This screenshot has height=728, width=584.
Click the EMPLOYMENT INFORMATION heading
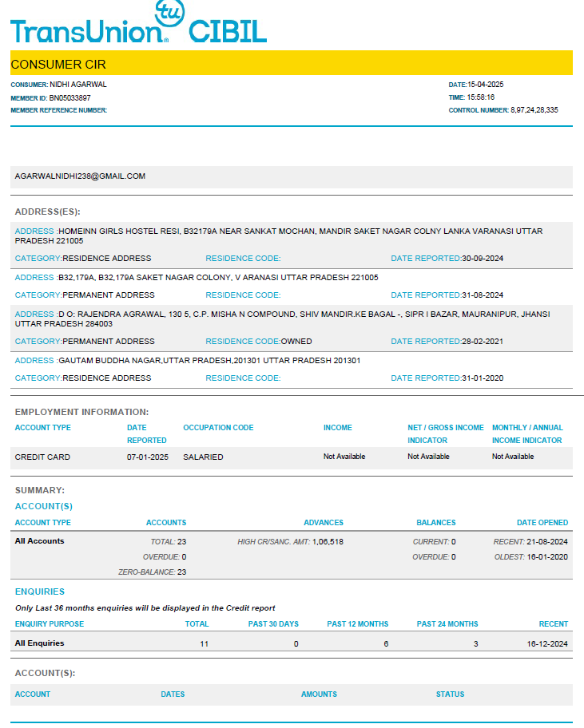pos(81,412)
